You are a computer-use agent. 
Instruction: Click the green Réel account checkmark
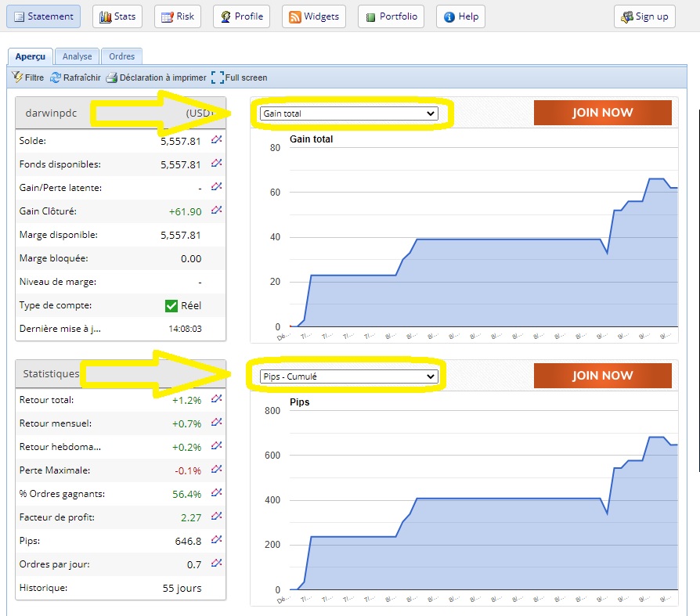tap(171, 305)
